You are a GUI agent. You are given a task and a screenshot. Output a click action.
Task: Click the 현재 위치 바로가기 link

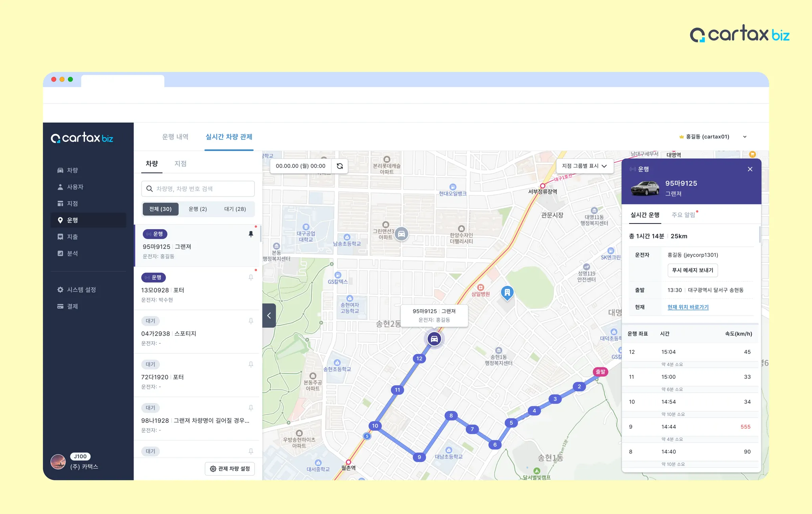(688, 307)
